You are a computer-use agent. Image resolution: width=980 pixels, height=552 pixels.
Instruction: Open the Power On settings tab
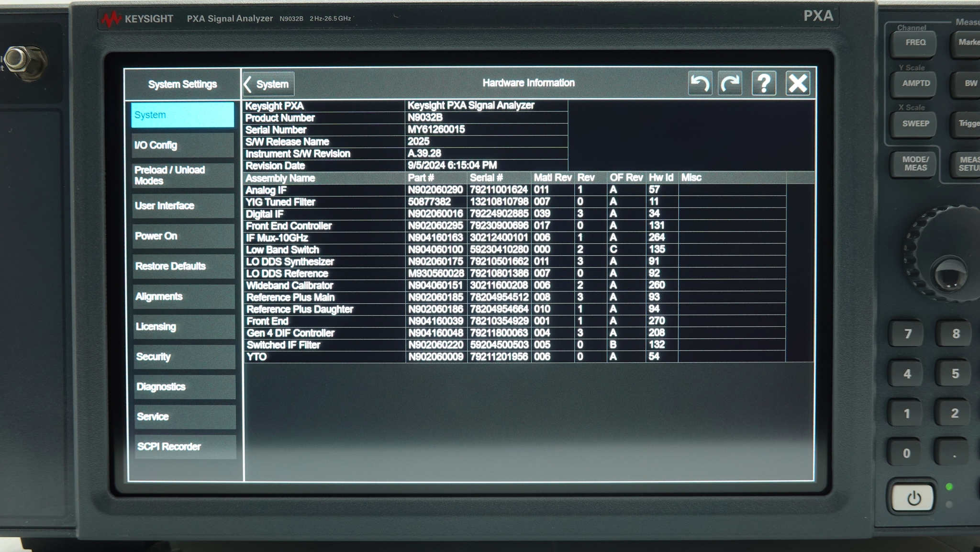(183, 236)
